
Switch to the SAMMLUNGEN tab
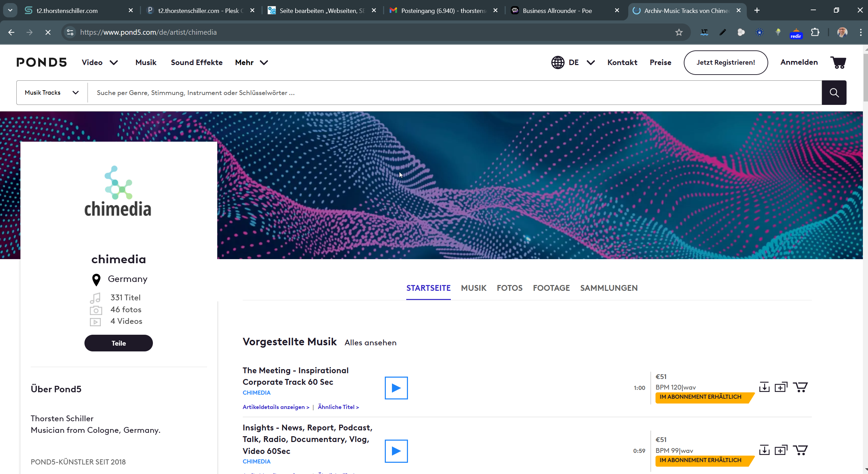click(609, 288)
